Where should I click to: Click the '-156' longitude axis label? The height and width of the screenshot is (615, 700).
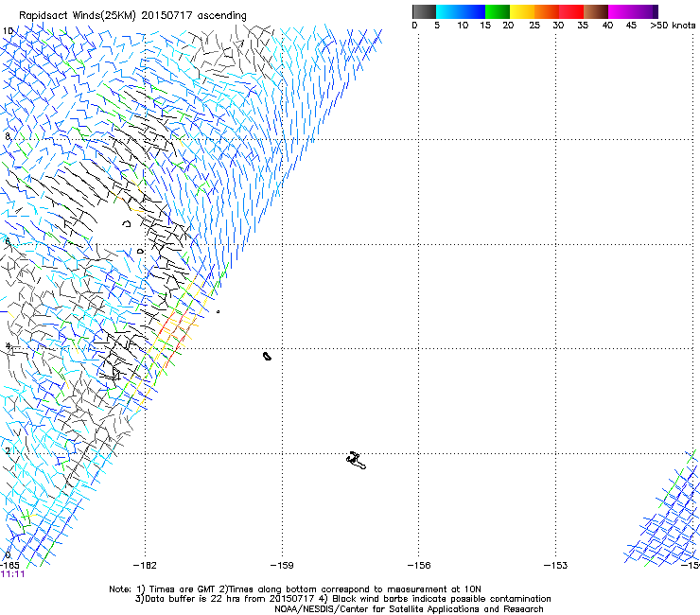point(419,566)
